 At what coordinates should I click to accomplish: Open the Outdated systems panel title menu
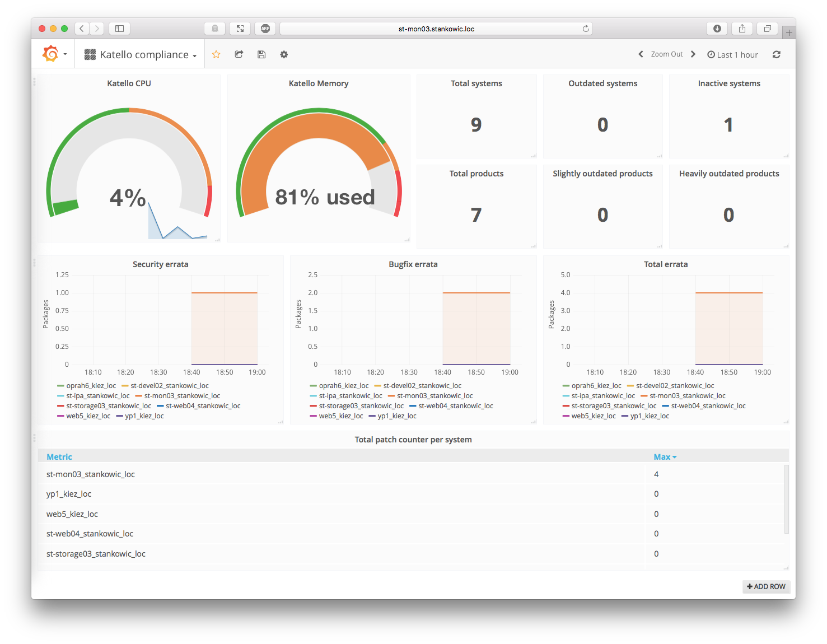[x=603, y=83]
